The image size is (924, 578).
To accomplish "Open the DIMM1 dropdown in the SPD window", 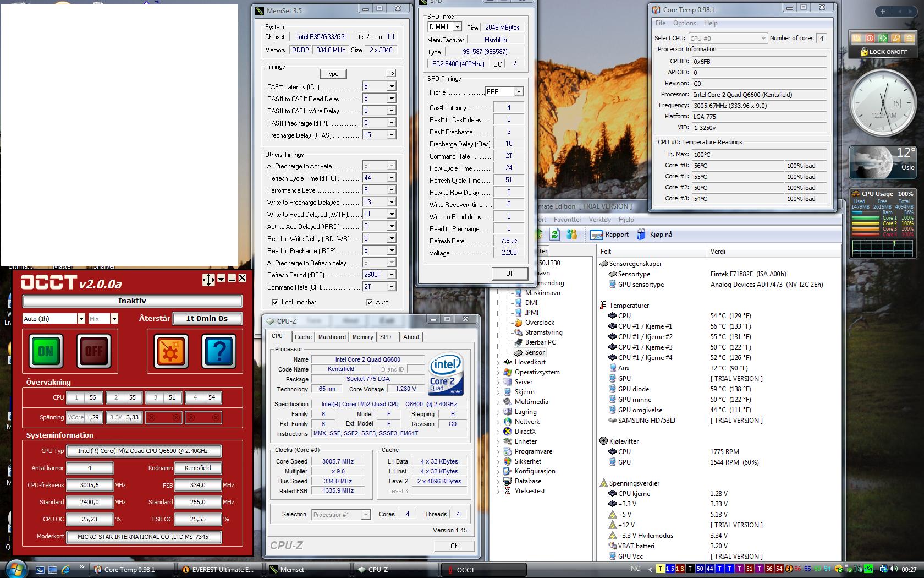I will pyautogui.click(x=457, y=27).
